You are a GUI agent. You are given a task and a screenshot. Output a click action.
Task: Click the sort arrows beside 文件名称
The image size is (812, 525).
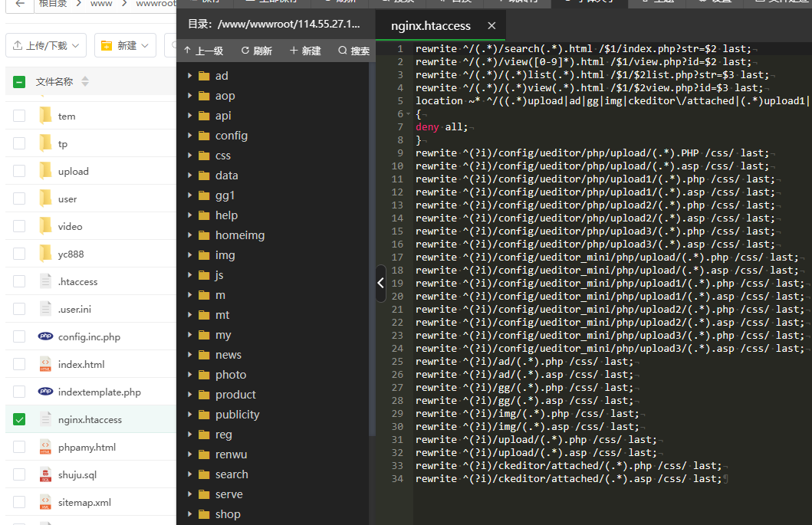(x=85, y=81)
